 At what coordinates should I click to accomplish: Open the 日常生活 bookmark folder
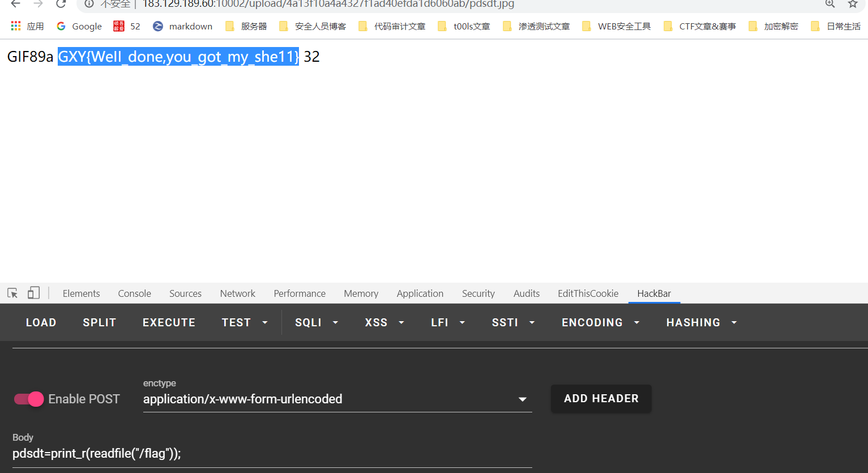[x=836, y=26]
